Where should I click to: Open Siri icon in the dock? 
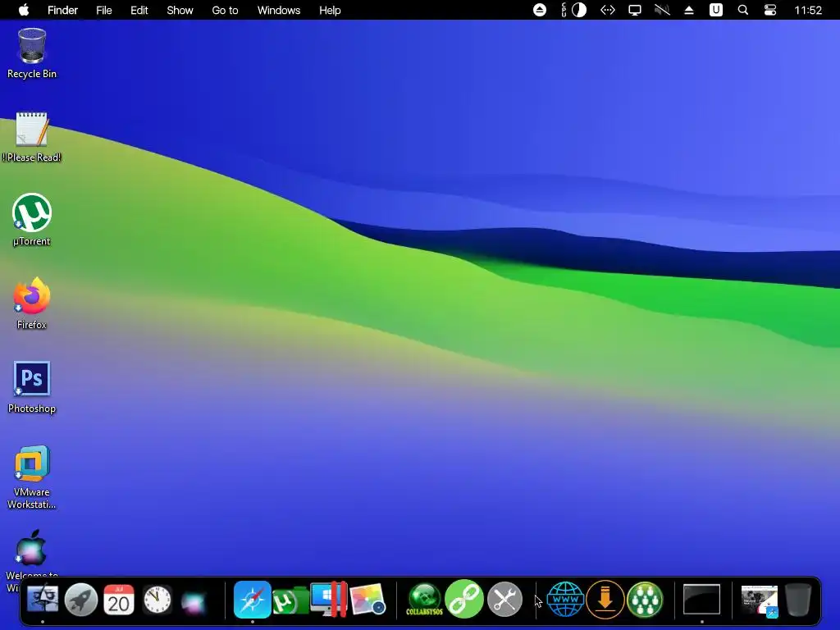tap(194, 601)
